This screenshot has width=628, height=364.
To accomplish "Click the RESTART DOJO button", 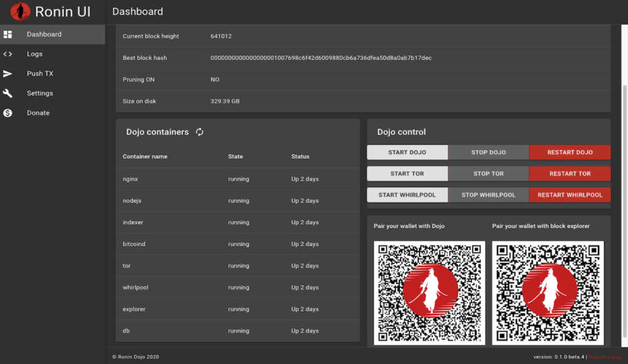I will coord(570,153).
